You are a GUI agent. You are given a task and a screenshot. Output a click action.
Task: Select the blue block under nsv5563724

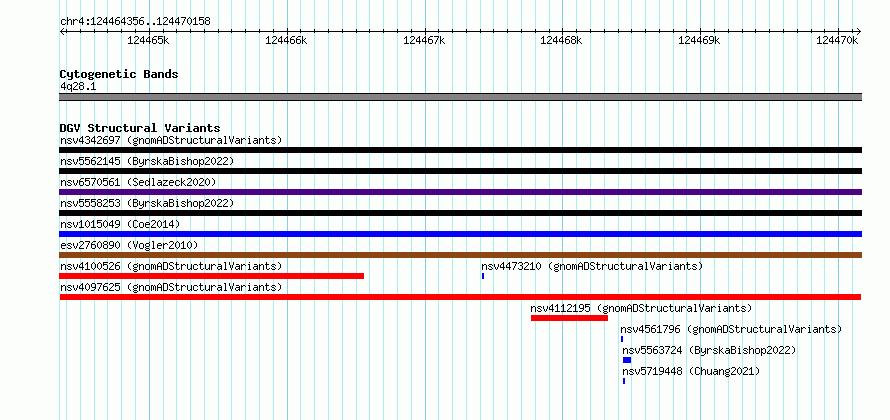click(627, 360)
